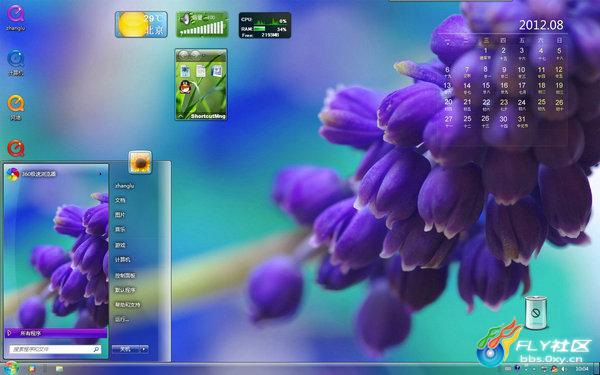Click the zhanglu user folder link
This screenshot has height=375, width=600.
pyautogui.click(x=125, y=186)
